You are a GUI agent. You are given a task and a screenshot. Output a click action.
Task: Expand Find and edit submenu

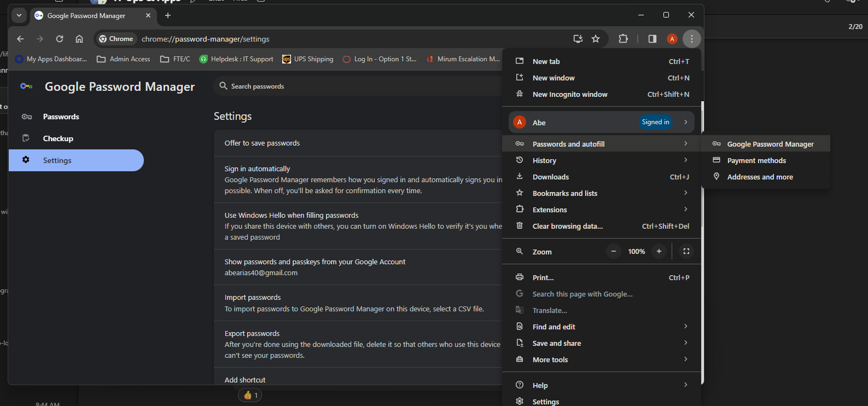(x=602, y=327)
